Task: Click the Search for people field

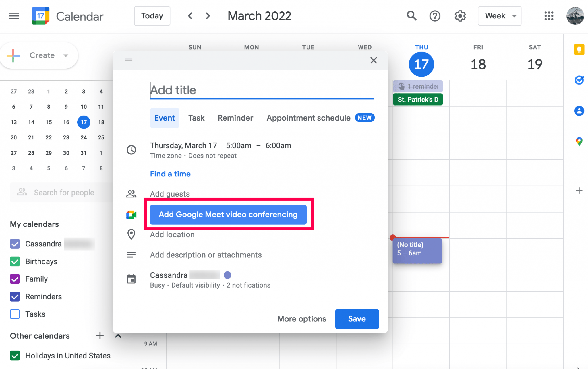Action: tap(61, 193)
